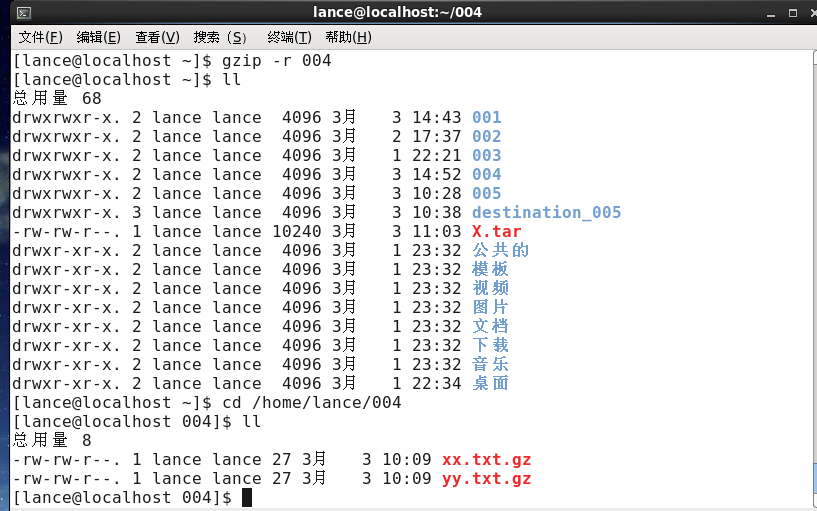This screenshot has width=817, height=511.
Task: Click the 公共的 directory name
Action: [501, 251]
